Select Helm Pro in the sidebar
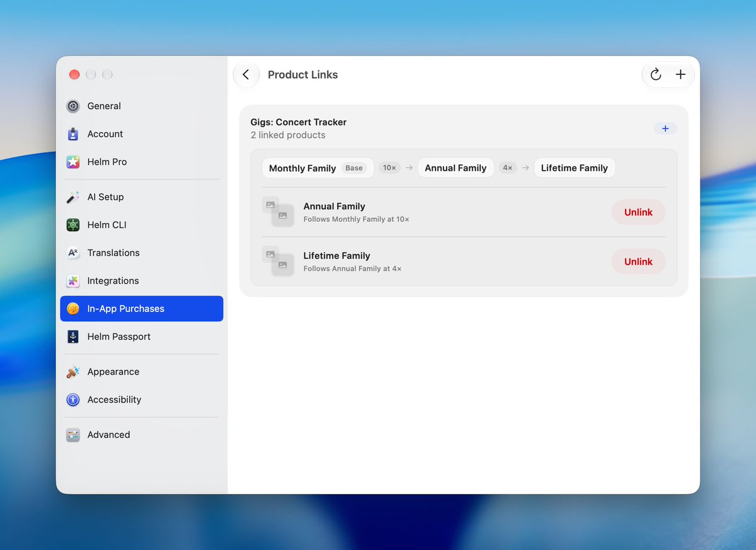 142,162
